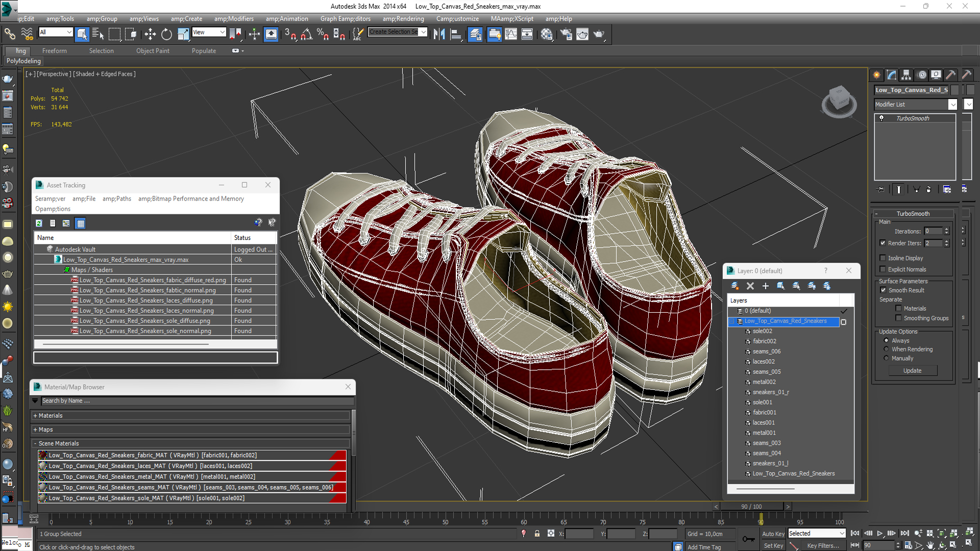Expand the Materials group in browser

pyautogui.click(x=35, y=416)
